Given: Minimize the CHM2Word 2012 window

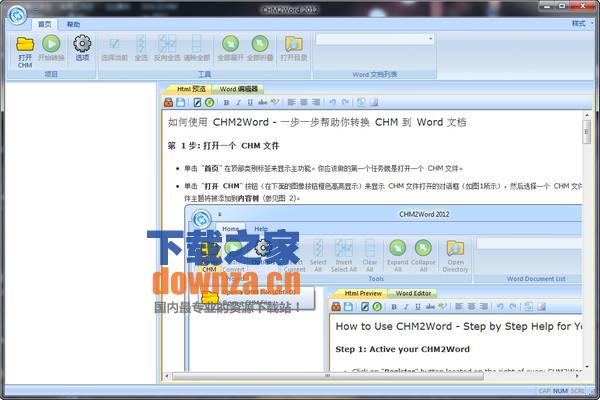Looking at the screenshot, I should click(548, 5).
